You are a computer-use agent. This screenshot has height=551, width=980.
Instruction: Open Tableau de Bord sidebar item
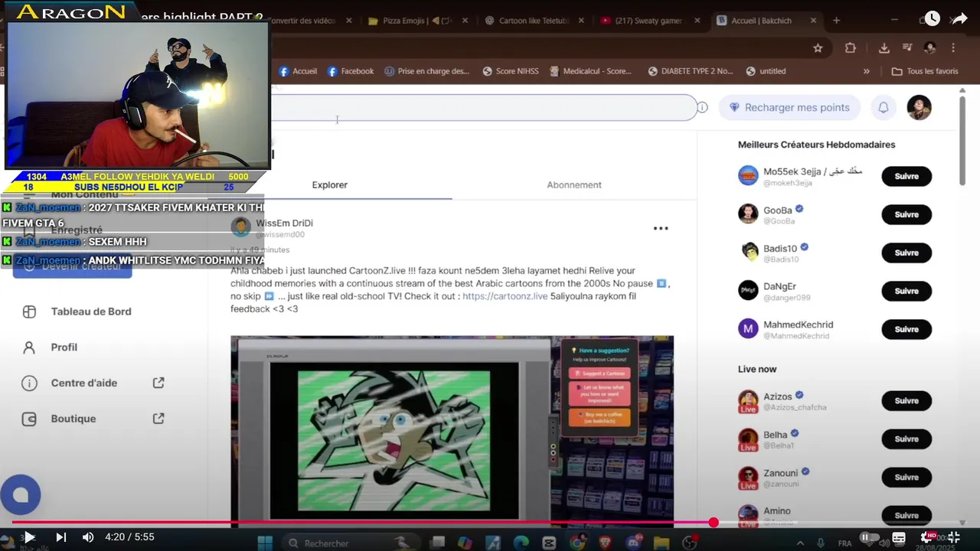91,311
